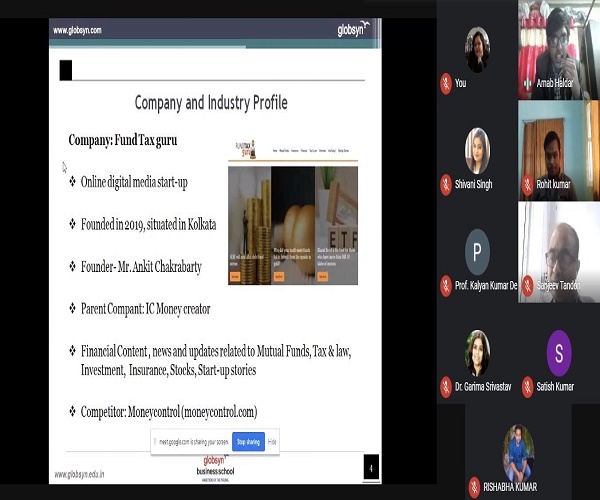Viewport: 600px width, 500px height.
Task: Click muted mic icon beside Rohit Kumar
Action: pyautogui.click(x=527, y=184)
